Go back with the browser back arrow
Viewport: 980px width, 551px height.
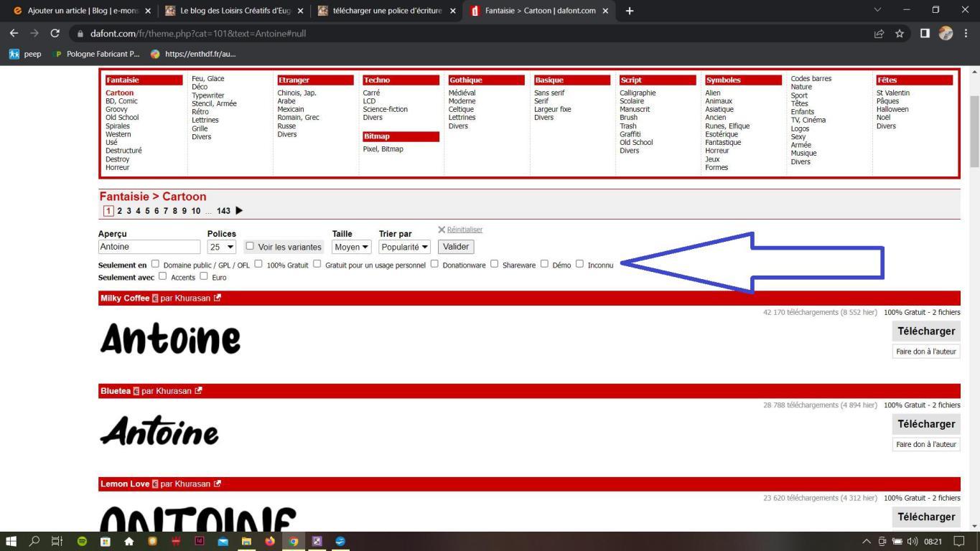point(14,33)
